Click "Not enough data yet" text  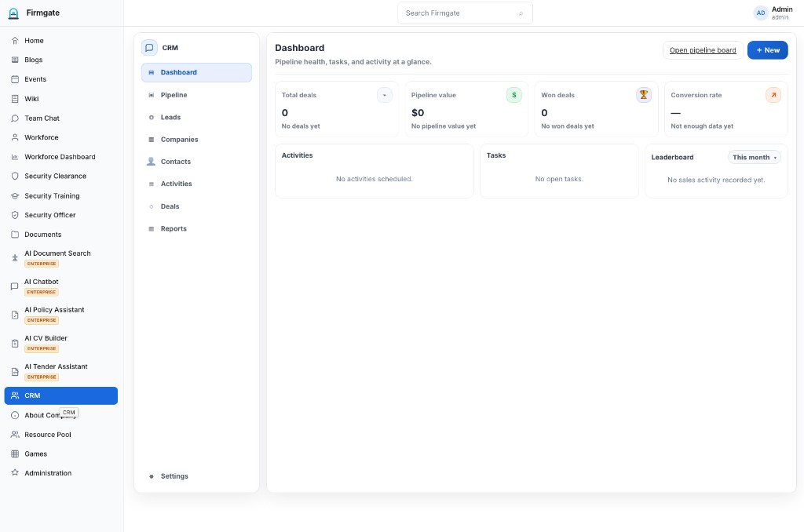[x=702, y=126]
